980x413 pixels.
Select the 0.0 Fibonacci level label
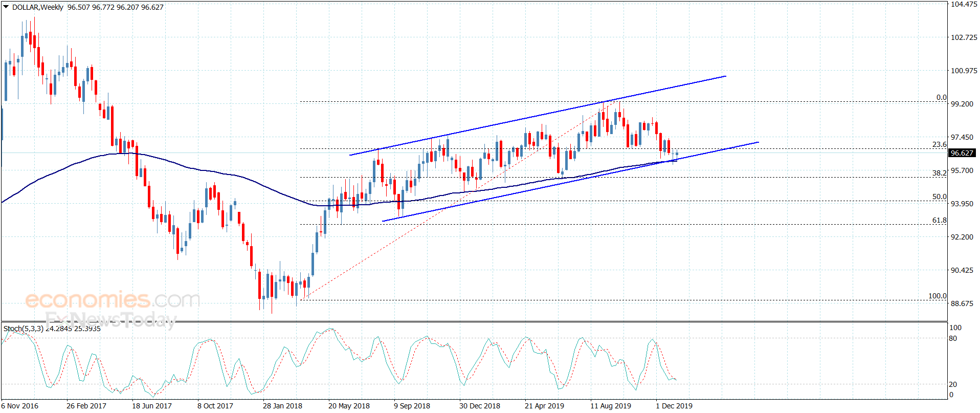click(x=941, y=97)
